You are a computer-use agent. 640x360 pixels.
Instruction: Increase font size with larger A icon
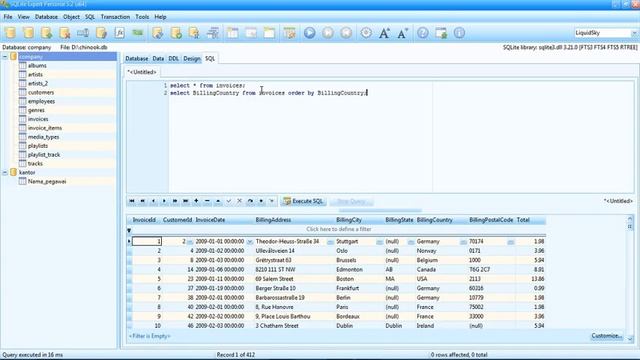point(384,33)
